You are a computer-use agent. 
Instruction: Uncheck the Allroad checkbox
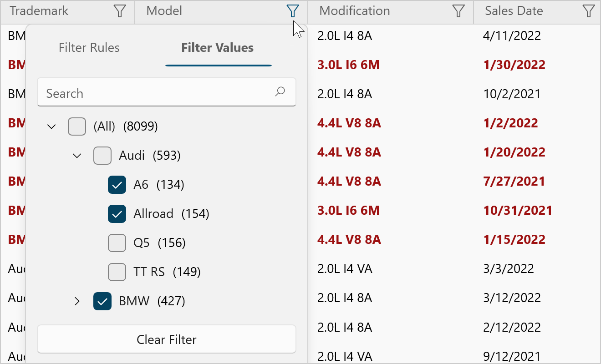pyautogui.click(x=117, y=214)
